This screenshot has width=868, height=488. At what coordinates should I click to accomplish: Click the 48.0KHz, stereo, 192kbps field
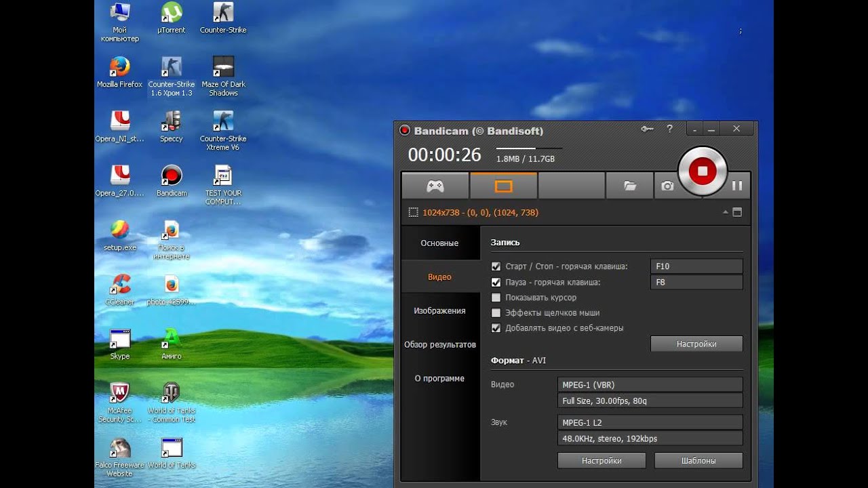pos(650,439)
